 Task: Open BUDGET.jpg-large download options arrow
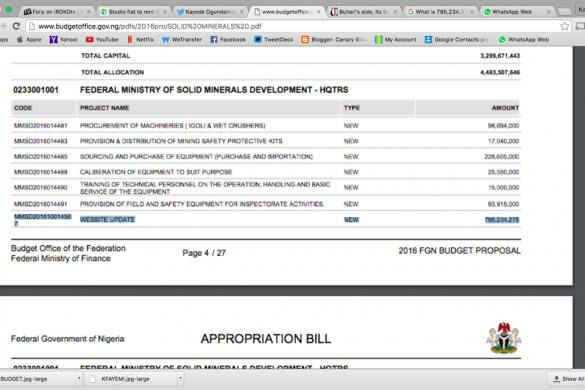click(79, 378)
